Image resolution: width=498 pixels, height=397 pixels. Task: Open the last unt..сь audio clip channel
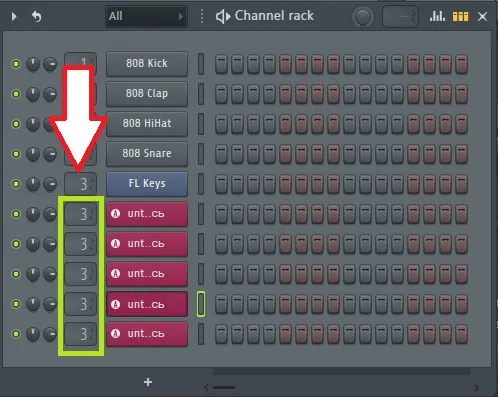(x=147, y=334)
